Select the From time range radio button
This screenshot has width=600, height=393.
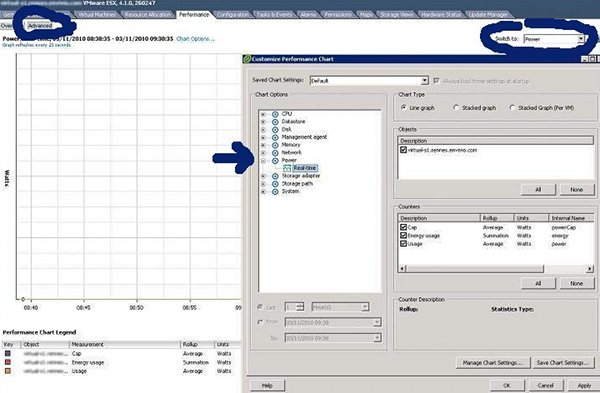point(260,323)
